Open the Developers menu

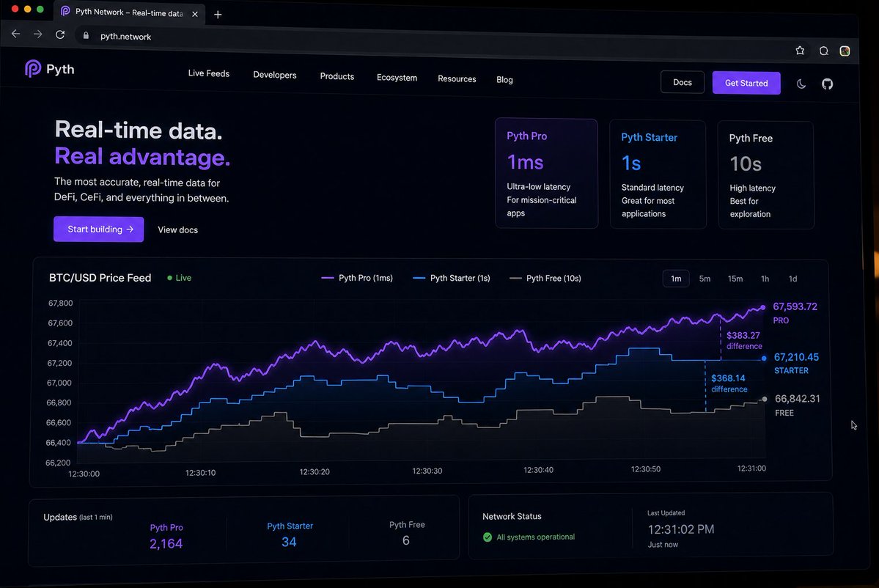275,75
